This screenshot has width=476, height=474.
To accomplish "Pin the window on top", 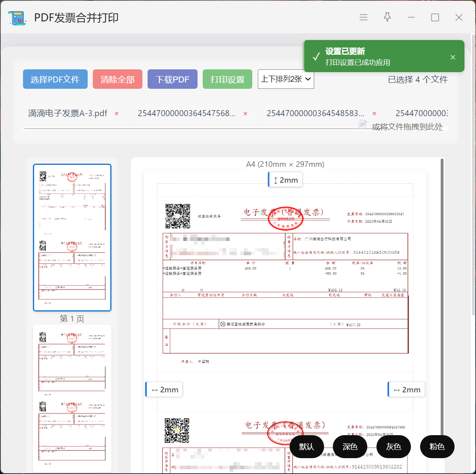I will (387, 17).
